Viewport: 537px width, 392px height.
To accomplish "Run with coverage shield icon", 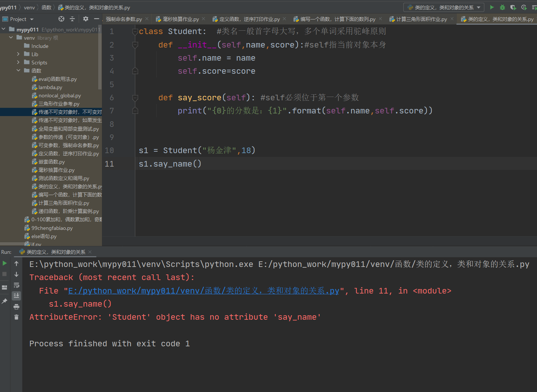I will [x=513, y=7].
